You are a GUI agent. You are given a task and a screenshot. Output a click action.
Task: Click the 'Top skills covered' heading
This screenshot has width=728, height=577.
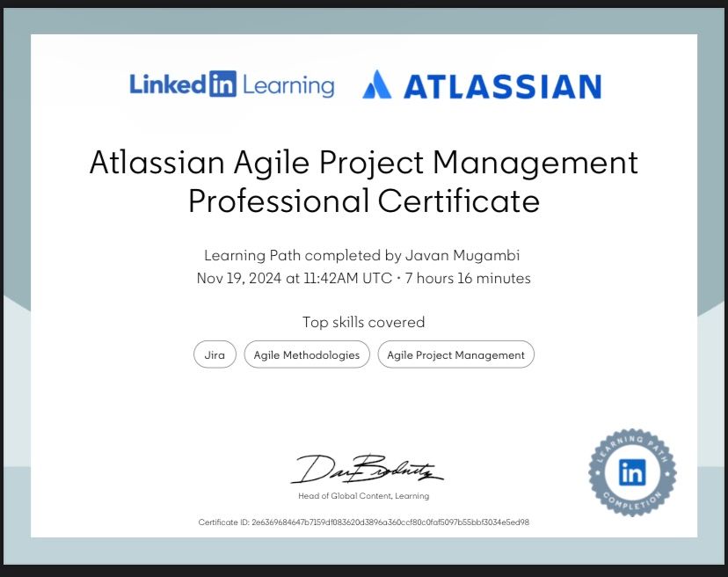pos(363,322)
